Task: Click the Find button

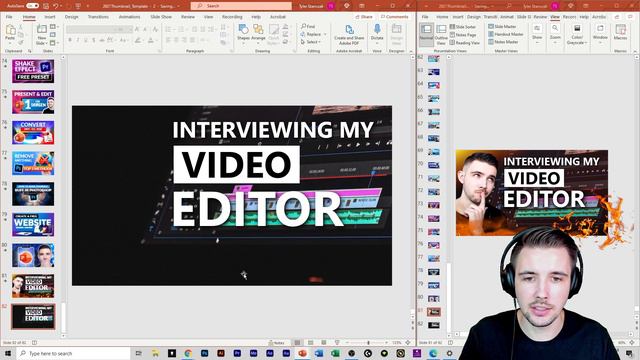Action: click(x=309, y=27)
